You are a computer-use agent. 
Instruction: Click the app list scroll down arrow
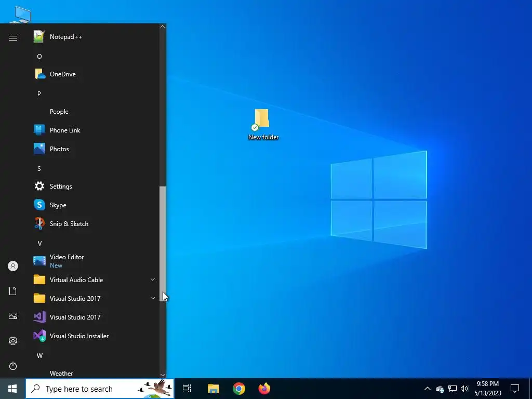pos(163,375)
